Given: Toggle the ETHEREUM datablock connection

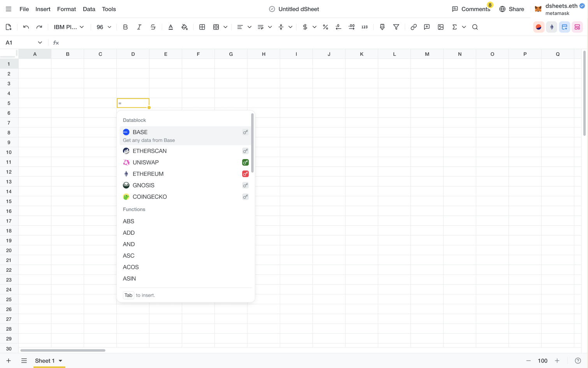Looking at the screenshot, I should pos(245,173).
